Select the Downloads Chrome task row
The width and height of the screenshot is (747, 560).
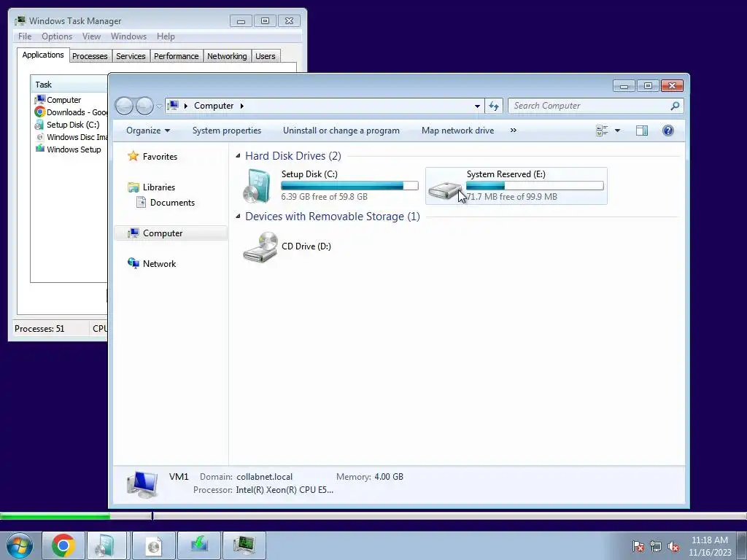(71, 112)
